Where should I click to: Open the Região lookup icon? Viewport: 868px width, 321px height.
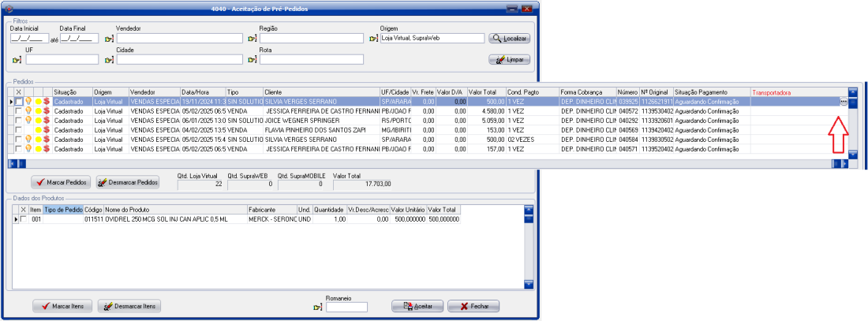coord(253,38)
